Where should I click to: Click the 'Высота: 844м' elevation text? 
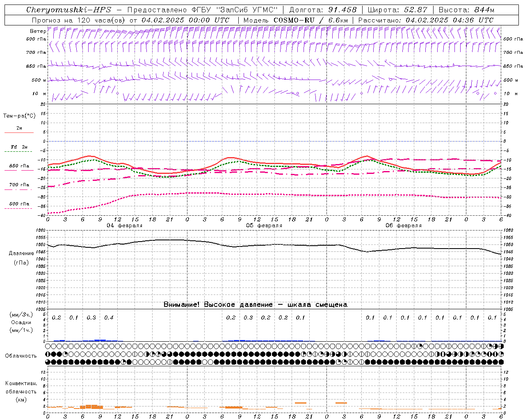click(x=466, y=10)
